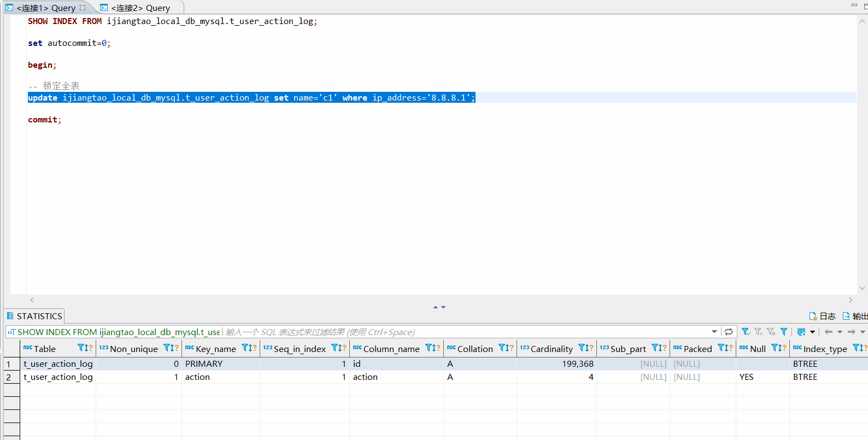This screenshot has height=440, width=868.
Task: Go back with the left arrow in results toolbar
Action: pos(829,332)
